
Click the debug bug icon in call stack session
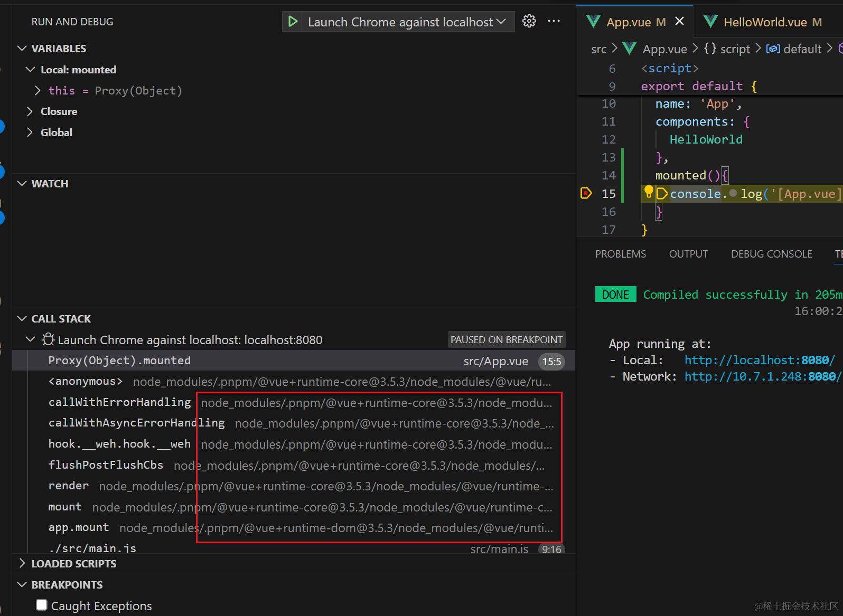click(x=48, y=339)
